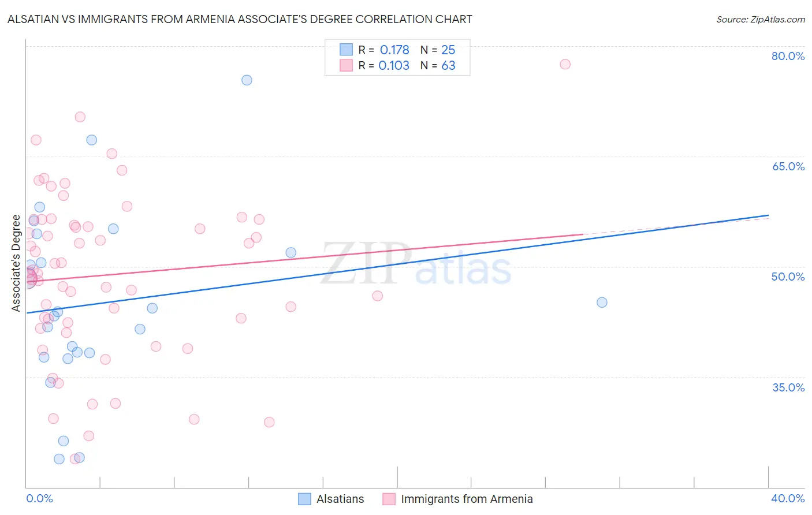The height and width of the screenshot is (515, 812).
Task: Click the chart title text
Action: pos(240,19)
